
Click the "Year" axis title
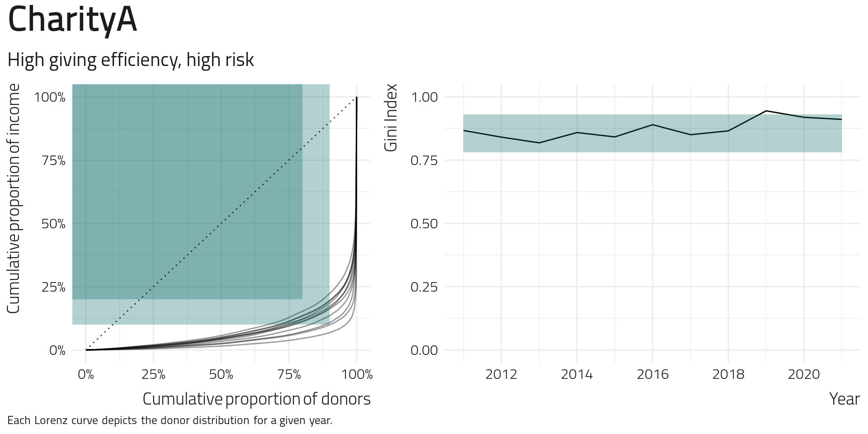[844, 399]
